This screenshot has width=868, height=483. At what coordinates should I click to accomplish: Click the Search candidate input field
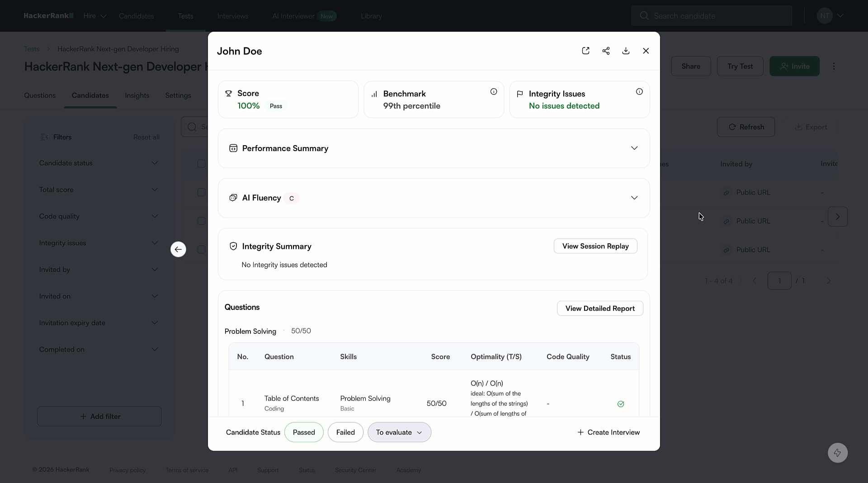click(712, 15)
